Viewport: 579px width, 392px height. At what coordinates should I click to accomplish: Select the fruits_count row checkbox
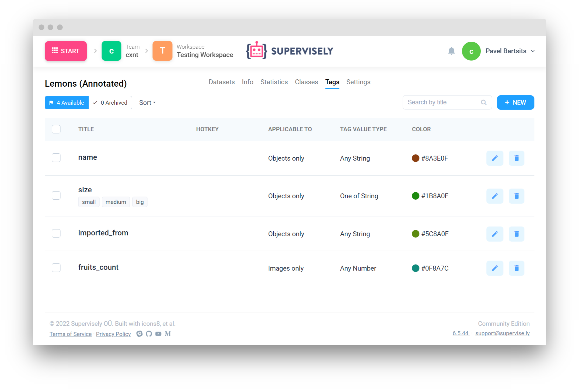click(x=56, y=268)
